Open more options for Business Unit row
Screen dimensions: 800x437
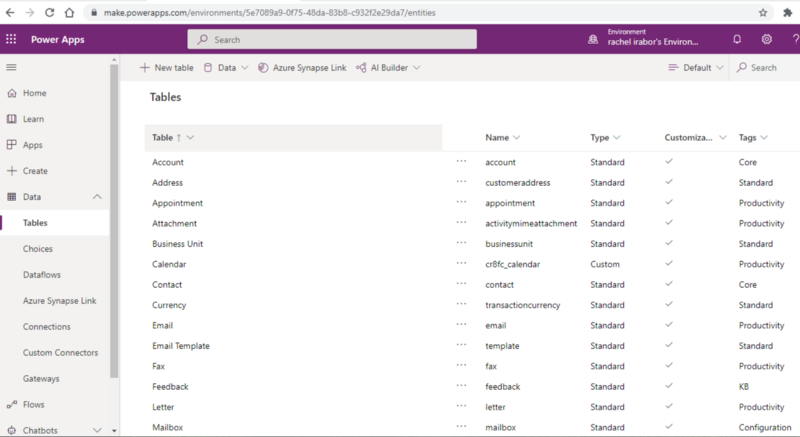(x=461, y=243)
